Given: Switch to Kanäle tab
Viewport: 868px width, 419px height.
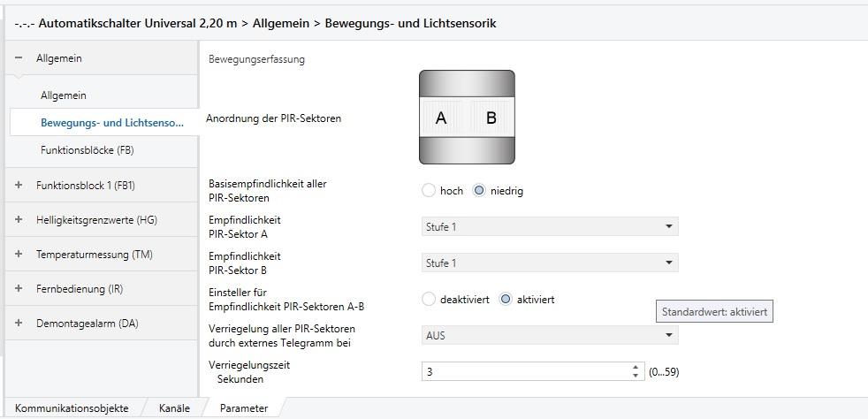Looking at the screenshot, I should (x=174, y=408).
